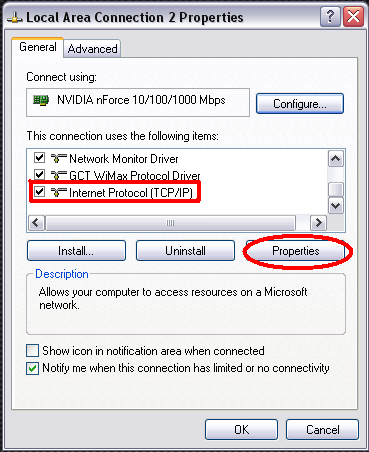Click the Network Monitor Driver protocol icon

[59, 158]
